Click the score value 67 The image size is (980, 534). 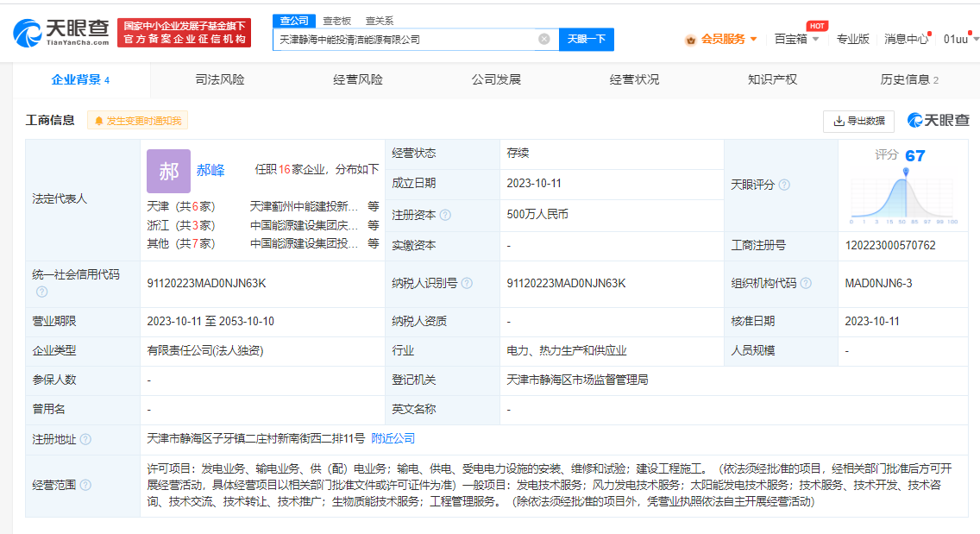(x=915, y=155)
